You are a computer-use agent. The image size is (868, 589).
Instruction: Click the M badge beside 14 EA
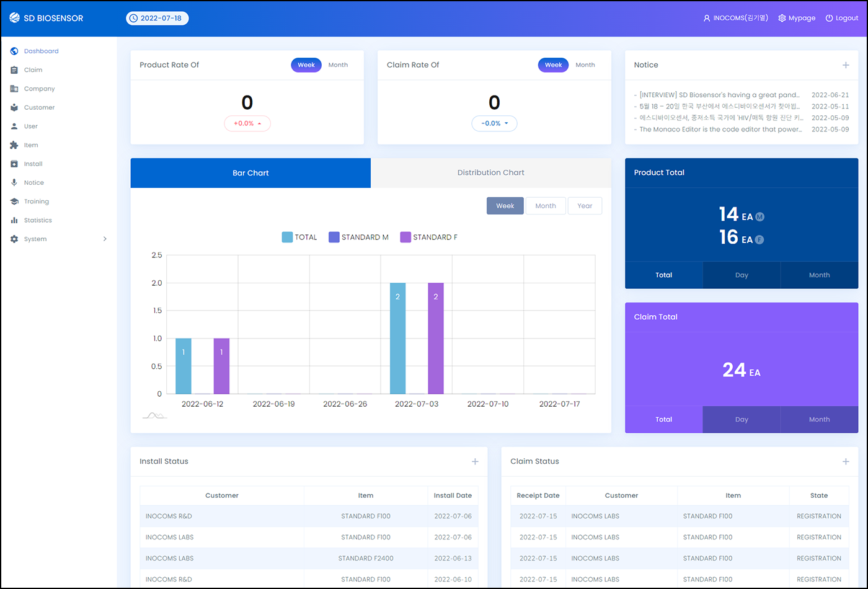pyautogui.click(x=760, y=217)
